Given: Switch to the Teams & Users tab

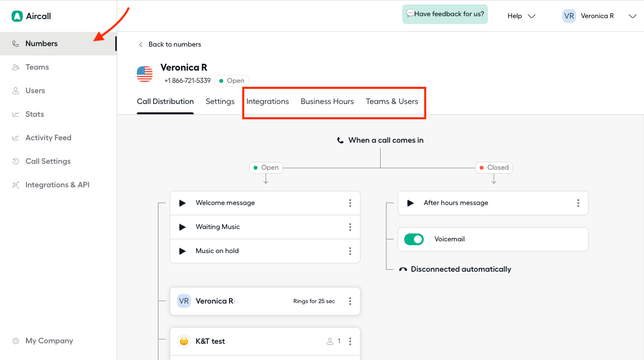Looking at the screenshot, I should pos(392,102).
